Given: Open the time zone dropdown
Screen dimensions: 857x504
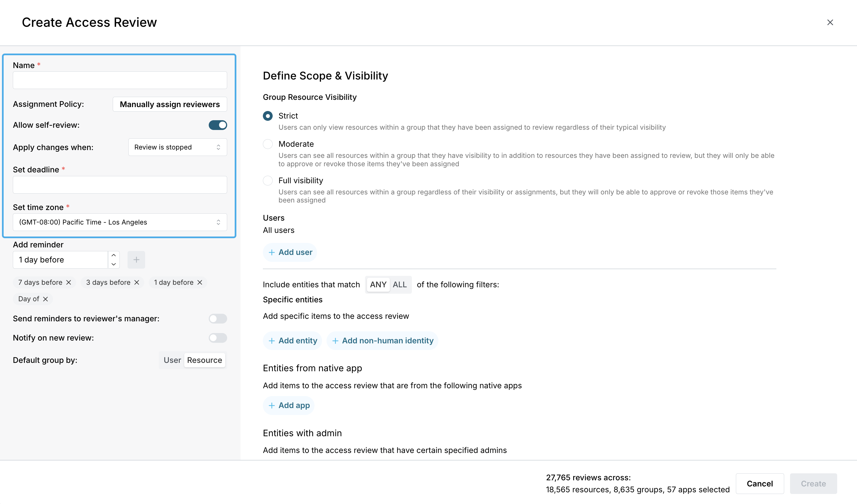Looking at the screenshot, I should [x=120, y=222].
